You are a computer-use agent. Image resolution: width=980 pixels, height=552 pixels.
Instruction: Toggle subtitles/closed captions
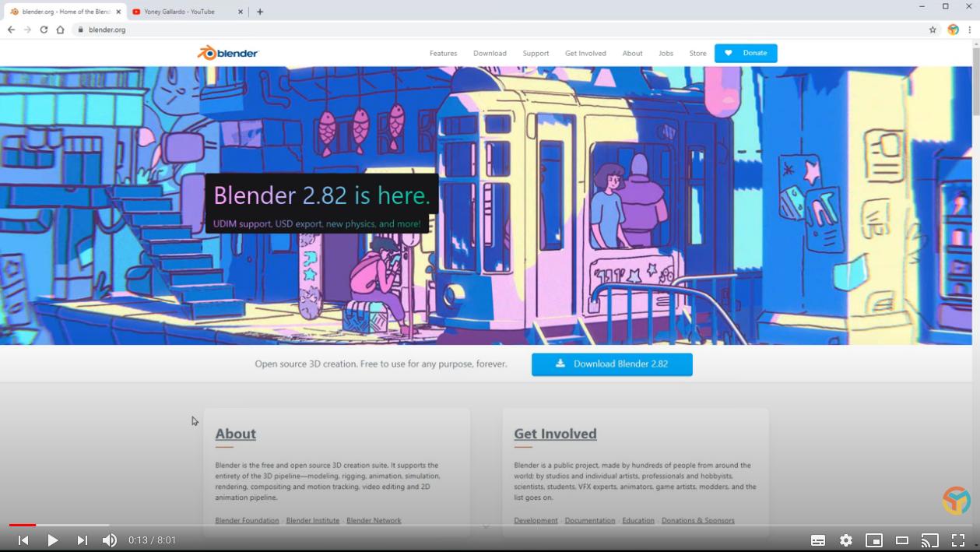point(818,540)
